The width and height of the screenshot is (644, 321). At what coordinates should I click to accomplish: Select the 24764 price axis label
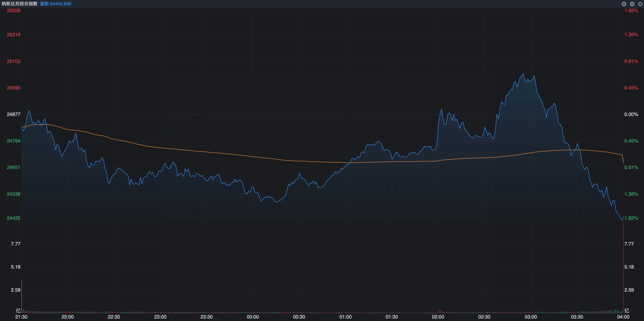point(13,141)
